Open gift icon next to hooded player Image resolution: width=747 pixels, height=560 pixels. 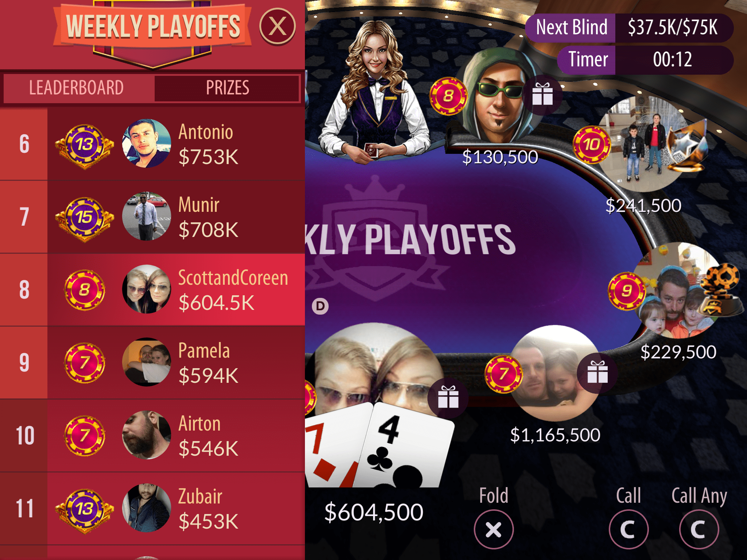542,94
